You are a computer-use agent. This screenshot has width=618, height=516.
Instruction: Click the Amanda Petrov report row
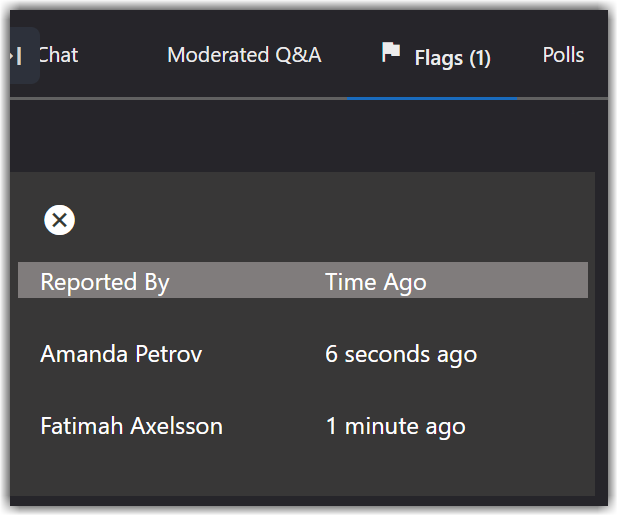pos(303,354)
